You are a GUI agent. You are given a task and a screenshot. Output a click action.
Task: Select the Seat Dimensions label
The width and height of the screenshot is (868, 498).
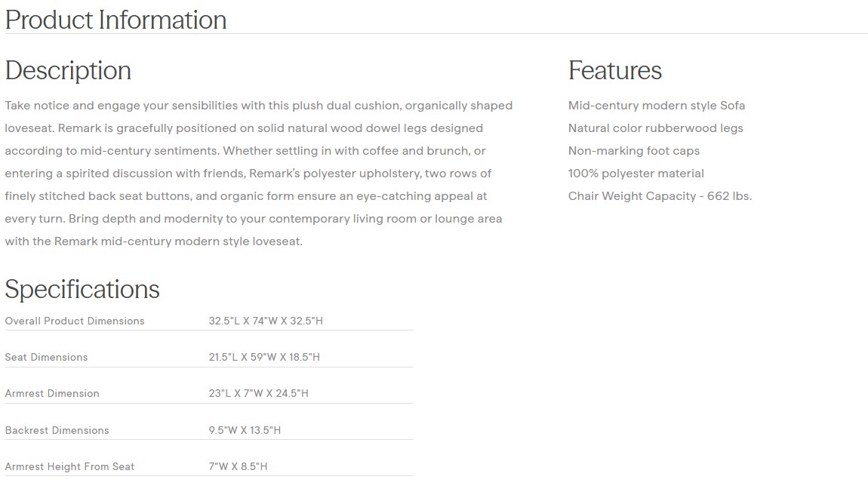coord(46,357)
